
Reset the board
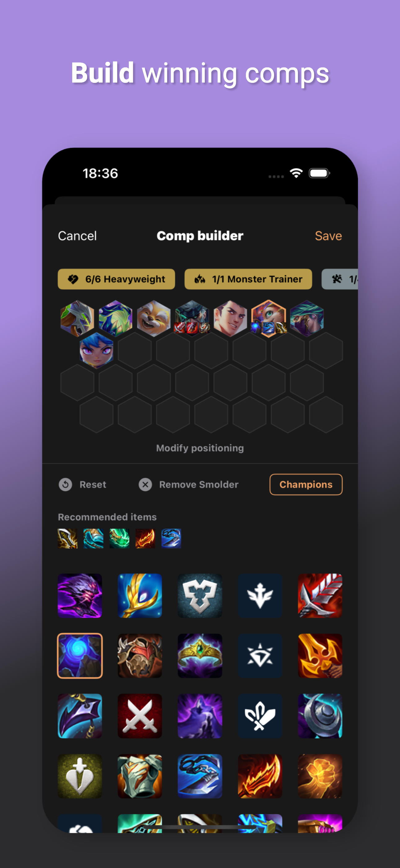coord(82,484)
